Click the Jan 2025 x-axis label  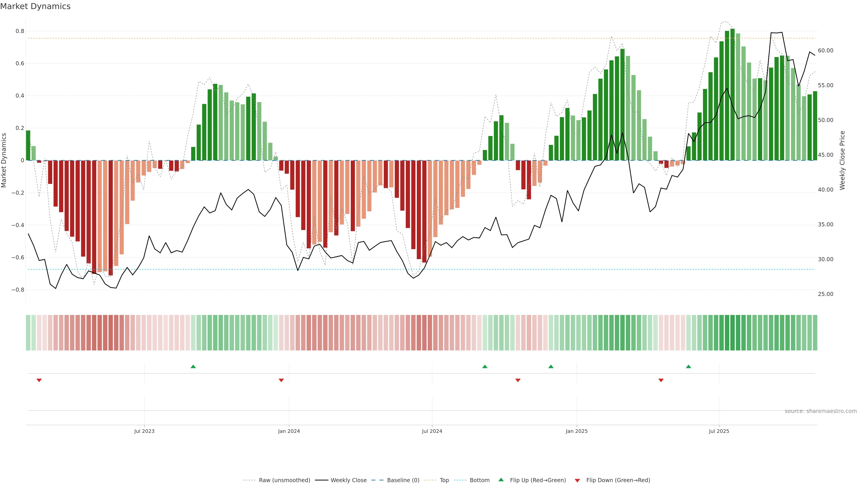click(577, 431)
